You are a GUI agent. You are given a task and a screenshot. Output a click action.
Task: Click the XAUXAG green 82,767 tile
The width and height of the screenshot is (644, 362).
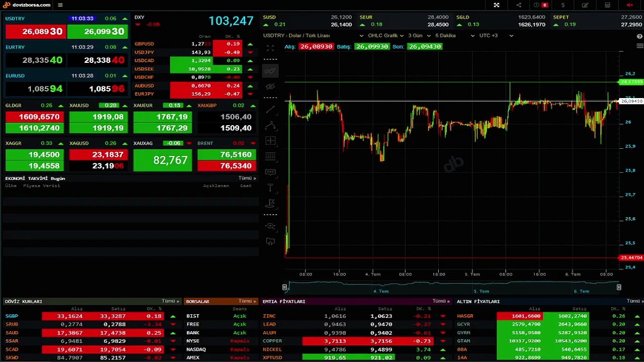[x=163, y=160]
